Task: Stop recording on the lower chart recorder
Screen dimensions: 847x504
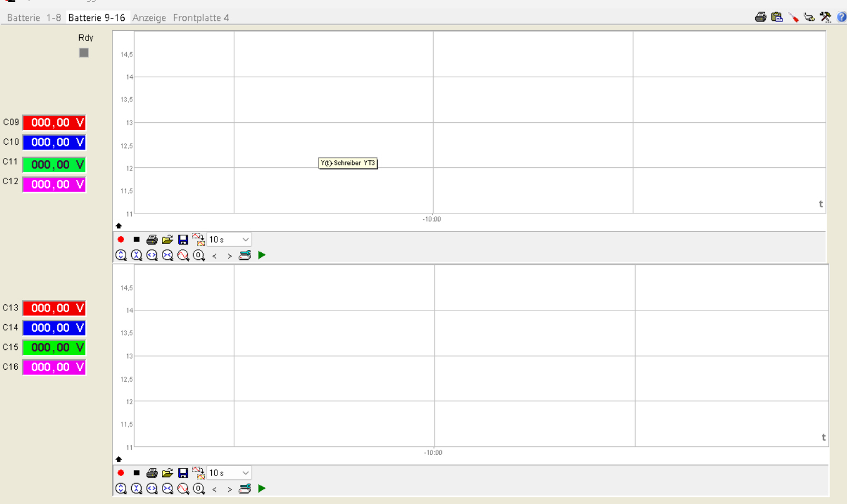Action: 137,473
